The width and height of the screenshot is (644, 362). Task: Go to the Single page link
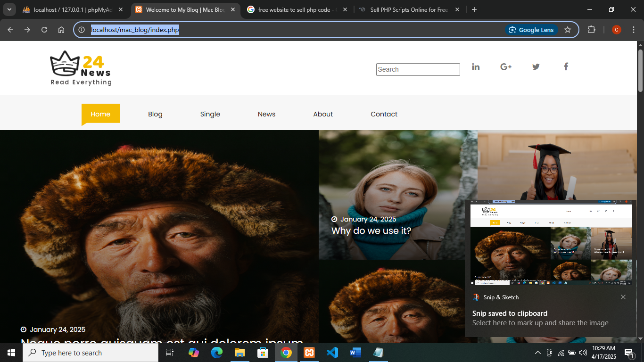pos(210,114)
